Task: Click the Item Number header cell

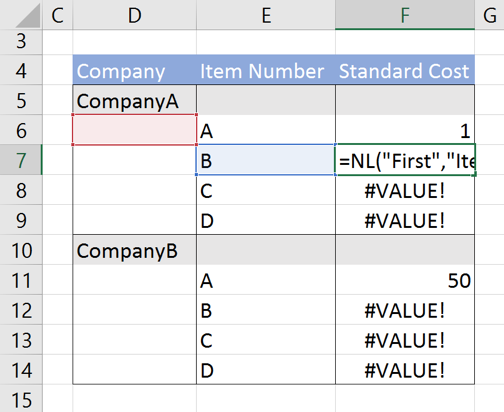Action: coord(266,70)
